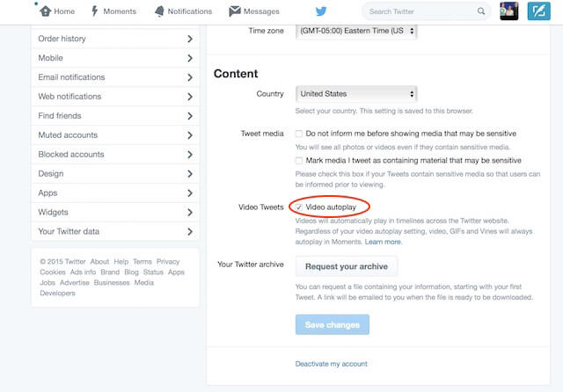The height and width of the screenshot is (392, 563).
Task: Open the Country dropdown showing United States
Action: 356,94
